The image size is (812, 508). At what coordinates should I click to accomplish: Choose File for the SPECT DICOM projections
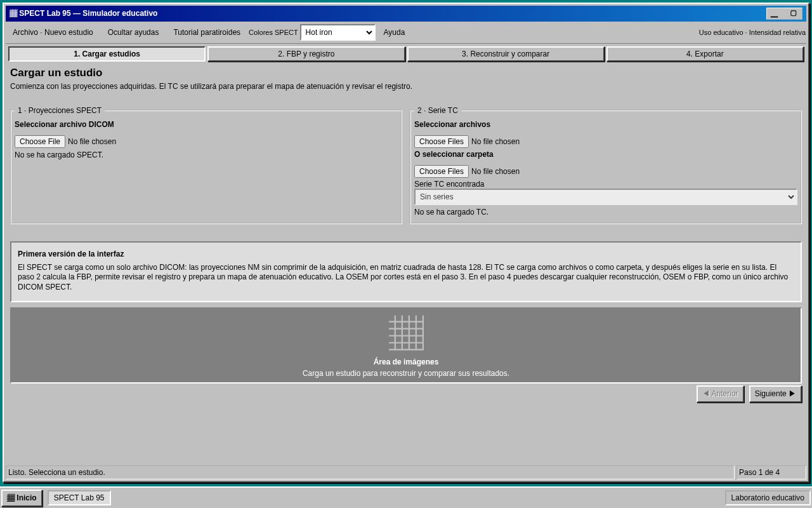pos(40,142)
